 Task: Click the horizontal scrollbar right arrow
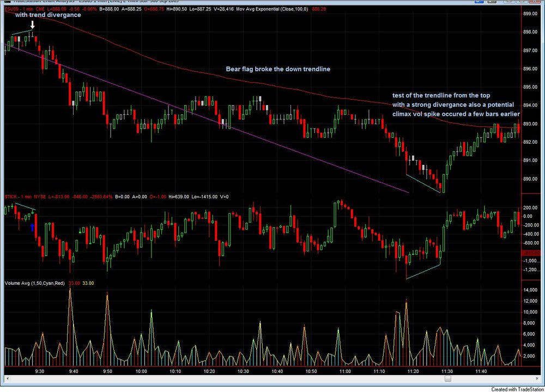pos(538,379)
